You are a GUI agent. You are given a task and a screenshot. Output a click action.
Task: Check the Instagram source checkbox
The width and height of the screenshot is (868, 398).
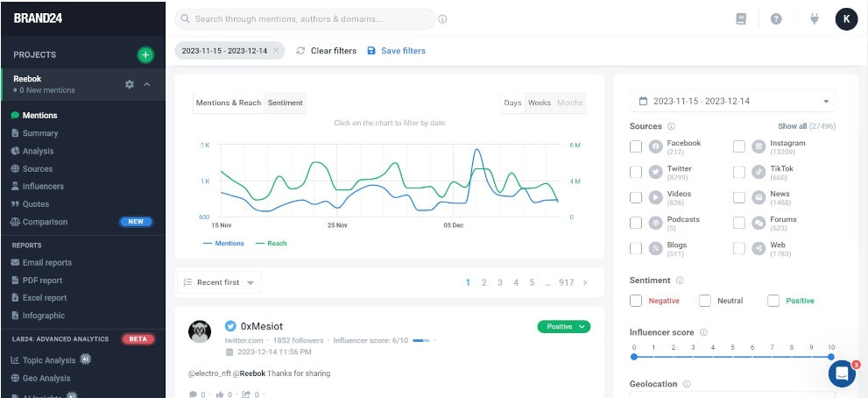click(739, 146)
